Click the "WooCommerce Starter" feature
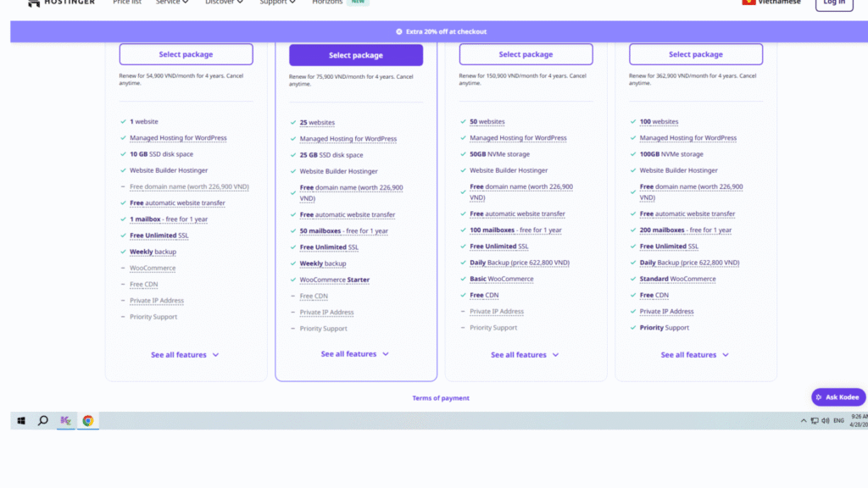868x488 pixels. tap(334, 280)
